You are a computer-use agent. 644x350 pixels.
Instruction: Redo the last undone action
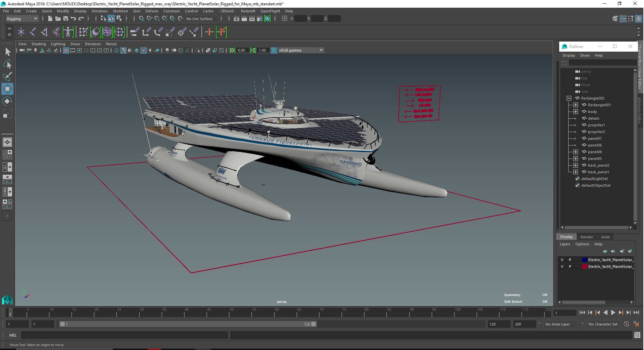81,19
